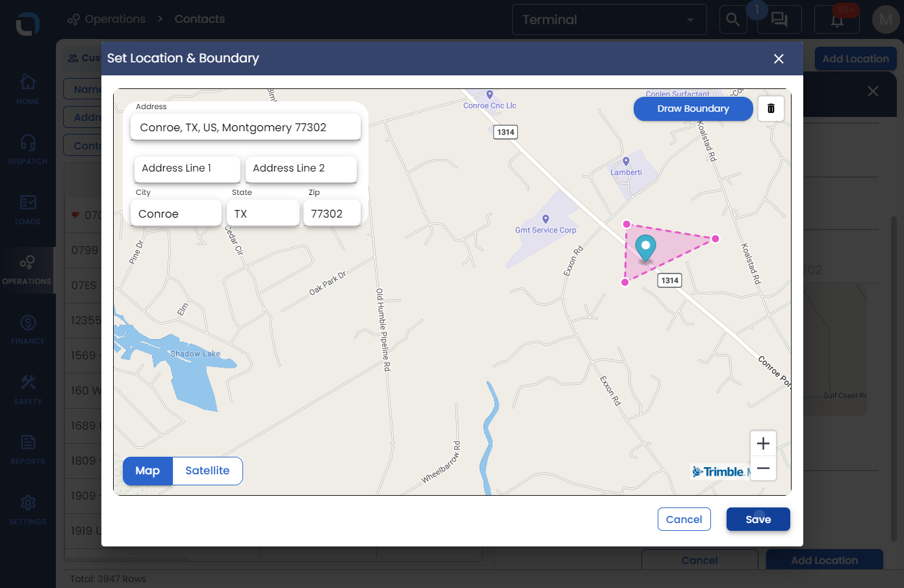The height and width of the screenshot is (588, 904).
Task: Click Save in the dialog
Action: click(x=758, y=519)
